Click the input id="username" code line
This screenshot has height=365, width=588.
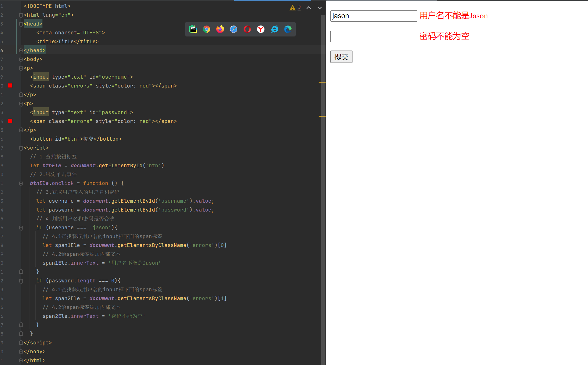tap(82, 77)
